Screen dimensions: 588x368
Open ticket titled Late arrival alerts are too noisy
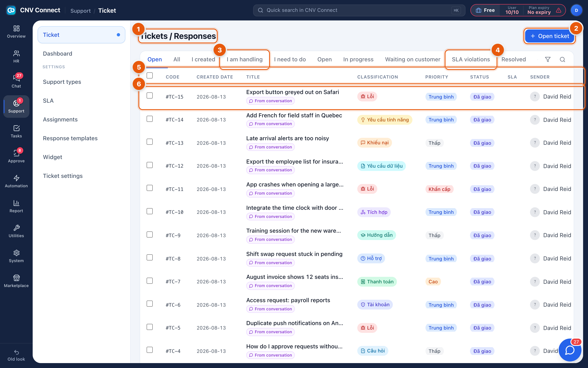click(x=287, y=138)
